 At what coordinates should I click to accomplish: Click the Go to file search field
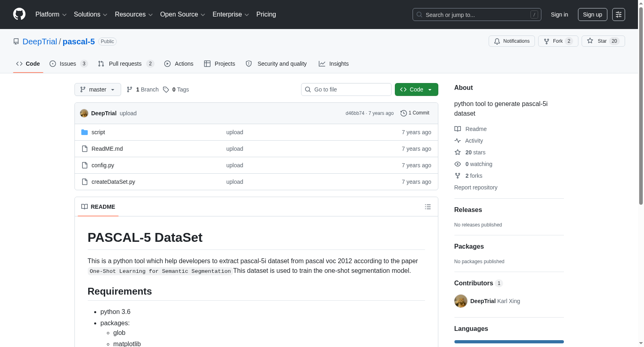346,89
